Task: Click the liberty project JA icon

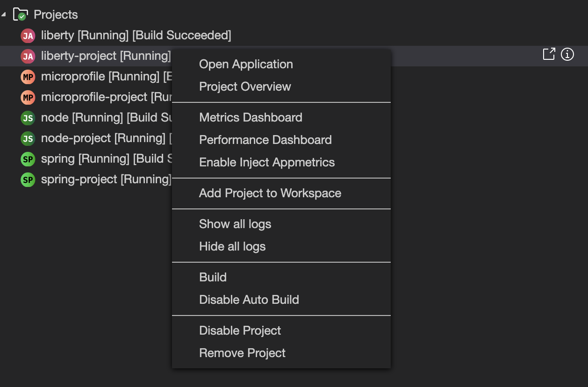Action: (28, 35)
